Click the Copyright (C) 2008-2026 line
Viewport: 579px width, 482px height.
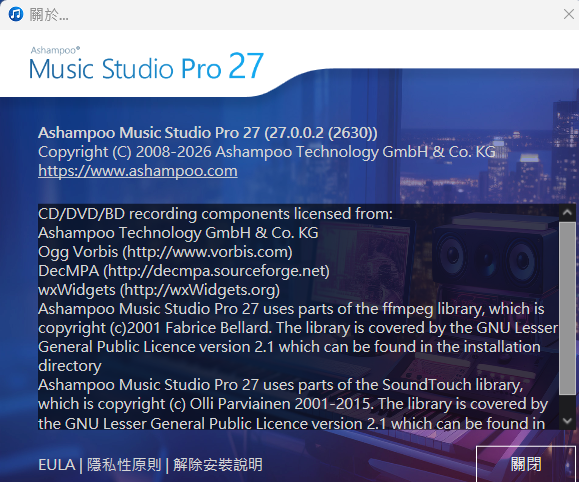point(267,152)
